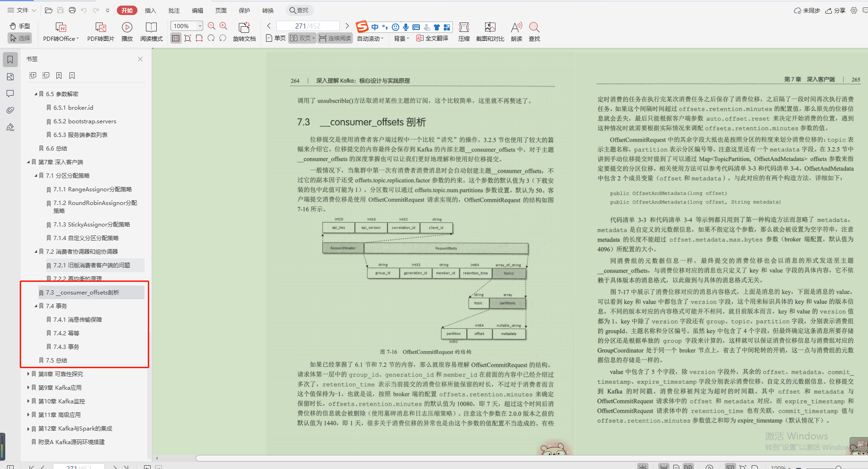Open bookmark 6.5.2 bootstrap.servers
Screen dimensions: 868x469
[x=85, y=121]
